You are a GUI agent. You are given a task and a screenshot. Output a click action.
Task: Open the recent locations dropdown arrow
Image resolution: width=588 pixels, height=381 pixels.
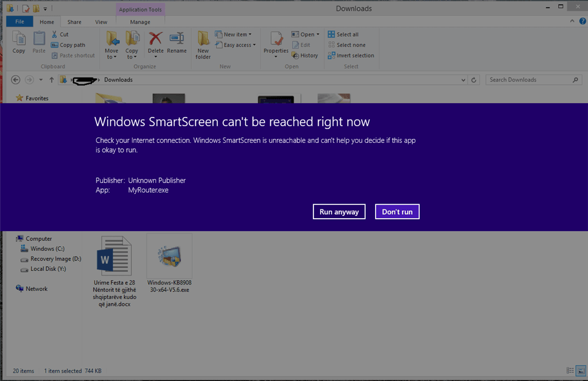pos(41,80)
